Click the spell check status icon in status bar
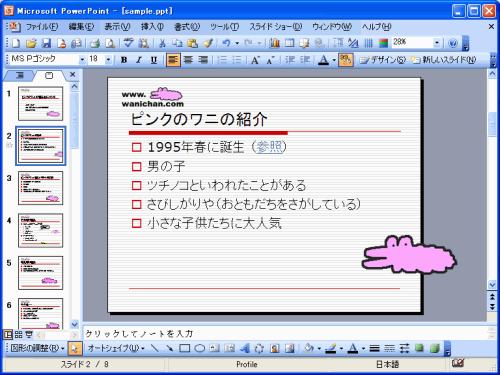The height and width of the screenshot is (375, 500). pos(458,363)
